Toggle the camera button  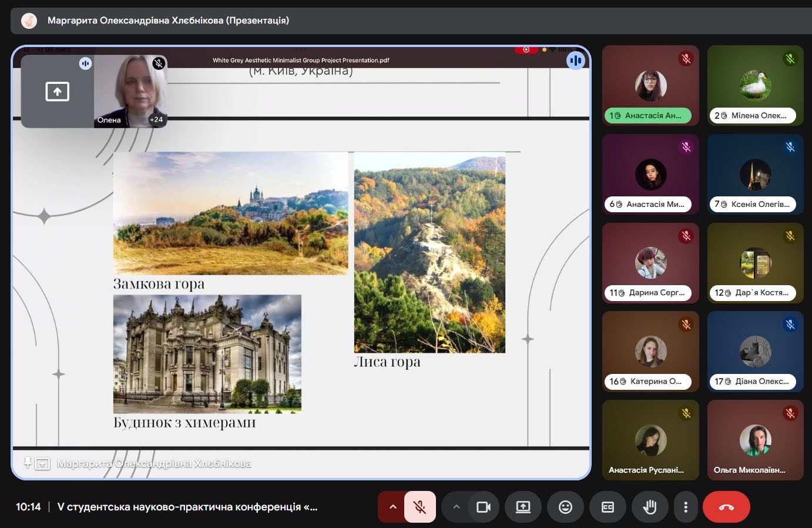click(483, 507)
